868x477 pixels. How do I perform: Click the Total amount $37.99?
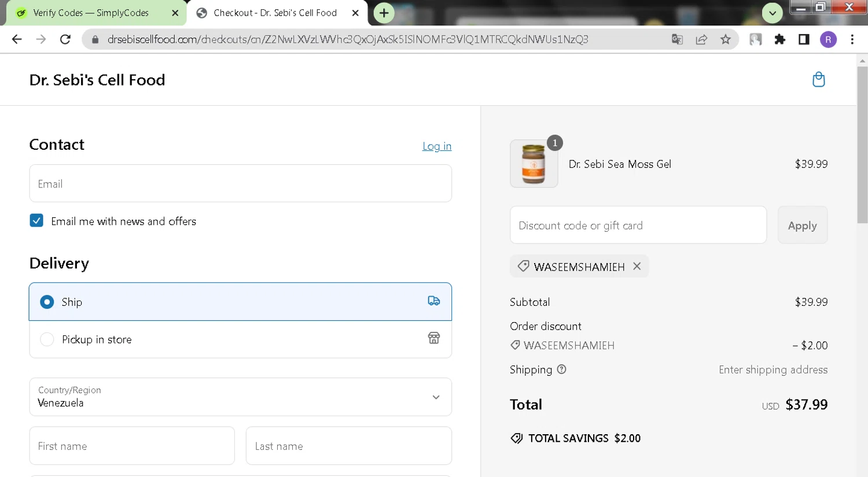tap(806, 405)
